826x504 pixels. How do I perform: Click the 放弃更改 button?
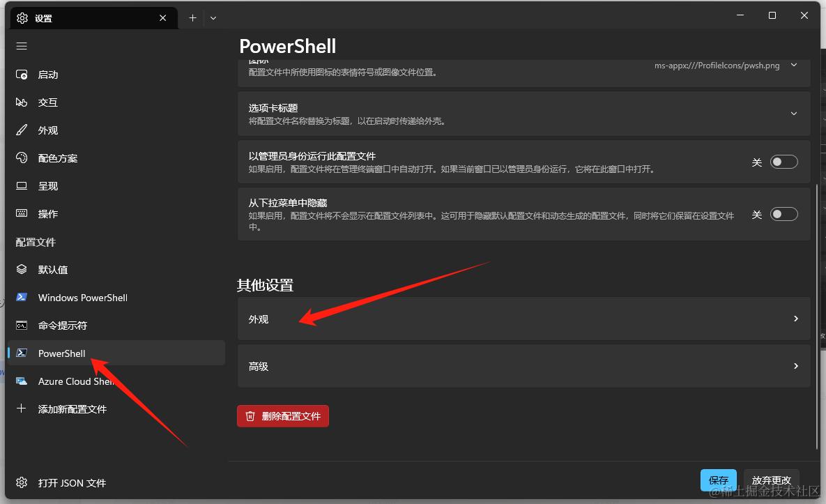[771, 480]
